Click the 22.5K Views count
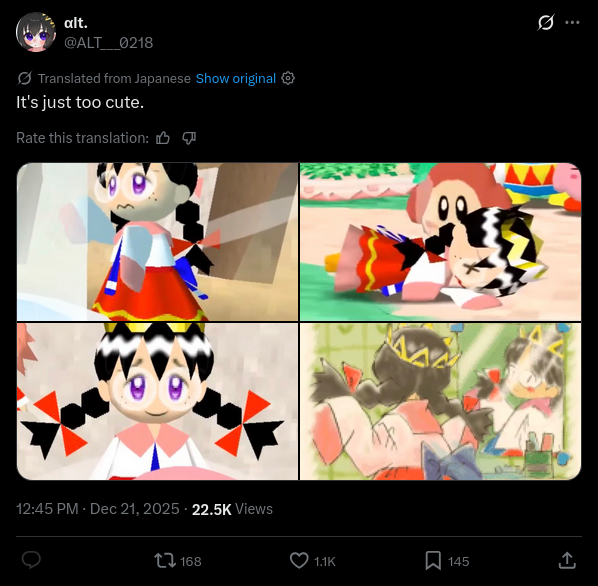 [232, 509]
